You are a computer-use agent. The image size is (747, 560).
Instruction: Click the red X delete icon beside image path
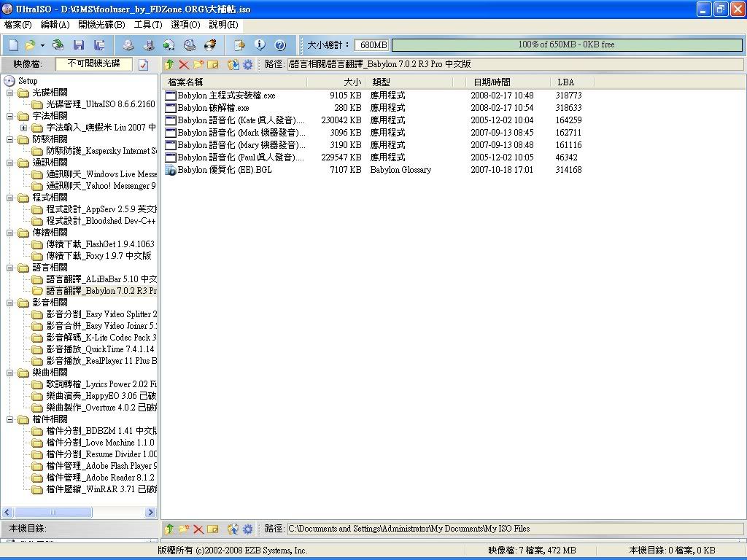click(184, 65)
